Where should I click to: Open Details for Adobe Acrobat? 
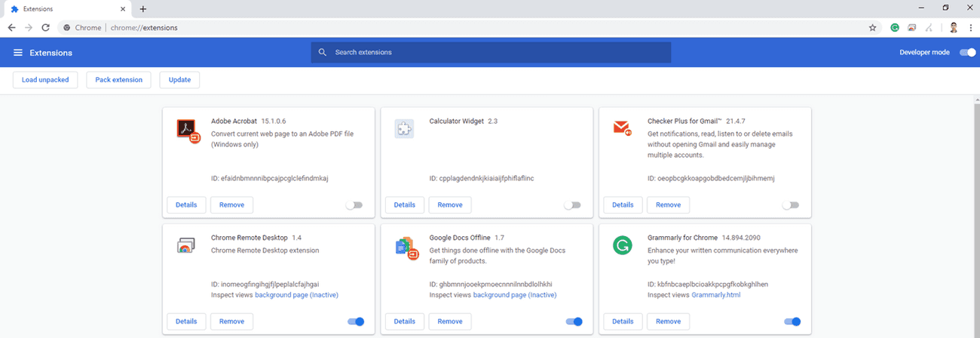(186, 204)
